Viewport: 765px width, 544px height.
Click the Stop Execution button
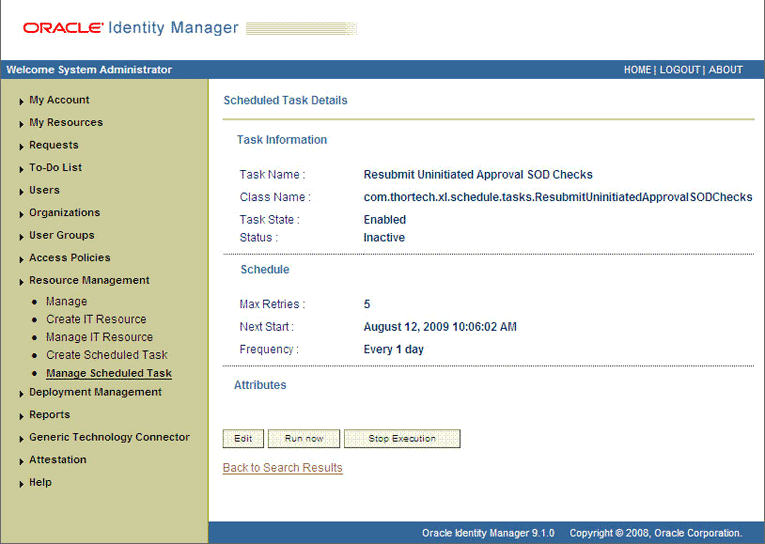tap(402, 439)
